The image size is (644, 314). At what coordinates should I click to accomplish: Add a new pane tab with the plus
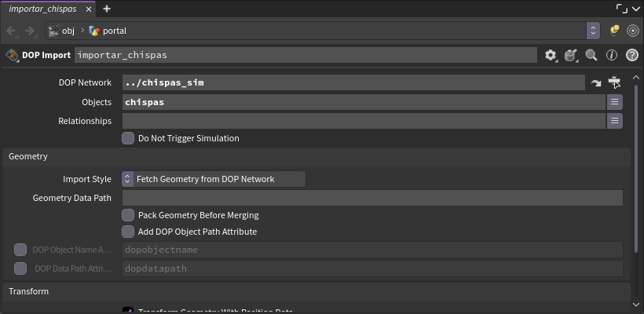pos(106,9)
